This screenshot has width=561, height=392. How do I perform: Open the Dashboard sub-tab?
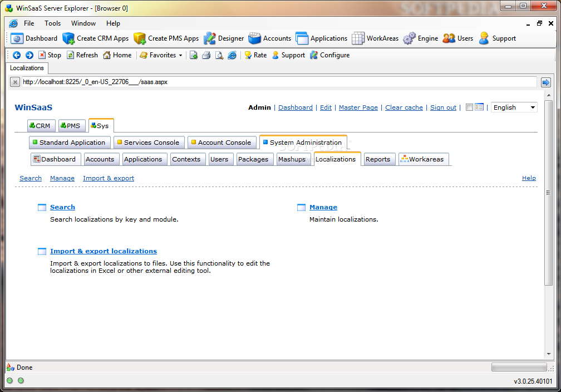56,159
